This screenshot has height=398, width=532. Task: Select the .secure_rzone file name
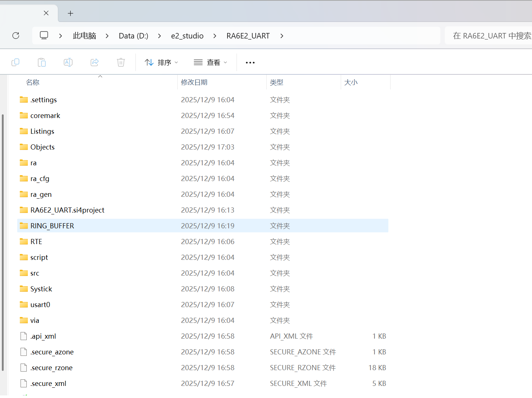pos(51,368)
